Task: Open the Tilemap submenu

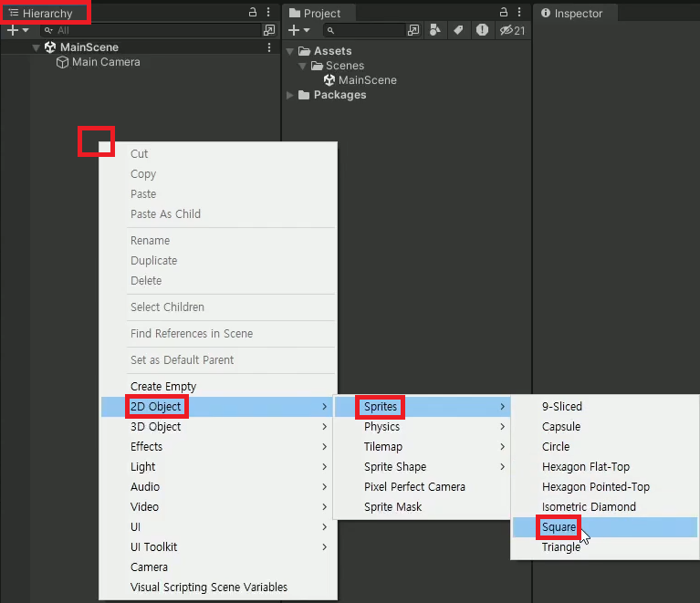Action: (x=423, y=447)
